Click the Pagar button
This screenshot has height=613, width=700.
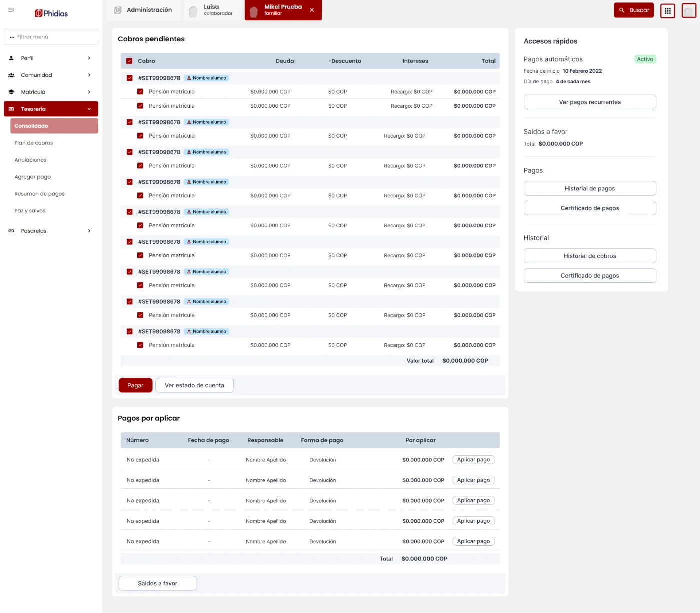click(135, 385)
